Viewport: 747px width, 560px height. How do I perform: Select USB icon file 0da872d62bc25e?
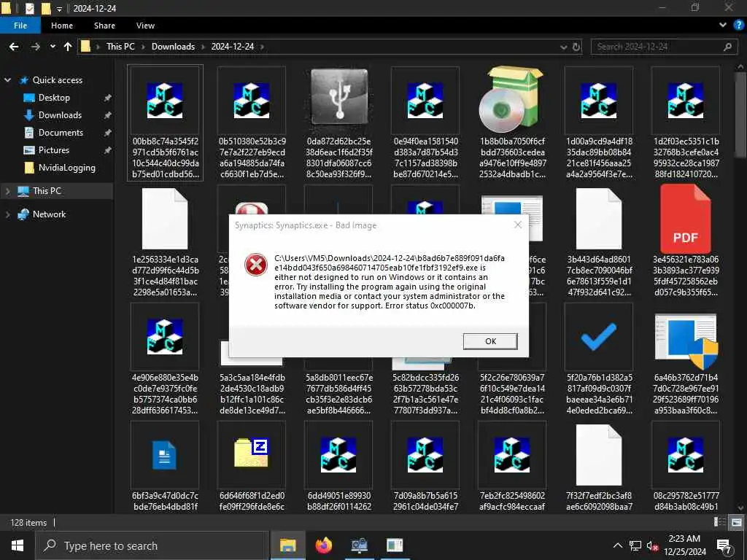[x=338, y=122]
